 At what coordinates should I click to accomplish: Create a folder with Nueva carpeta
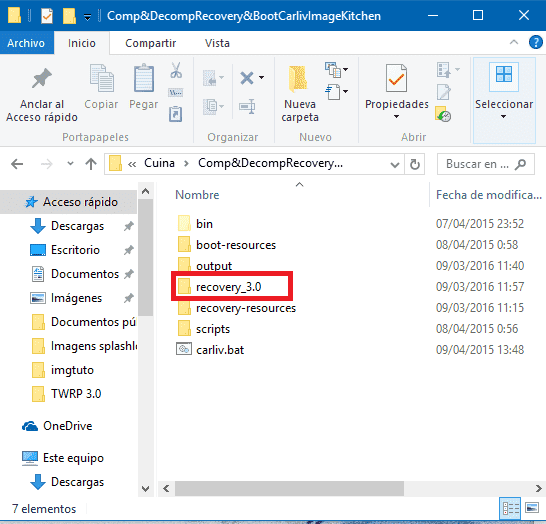click(300, 94)
